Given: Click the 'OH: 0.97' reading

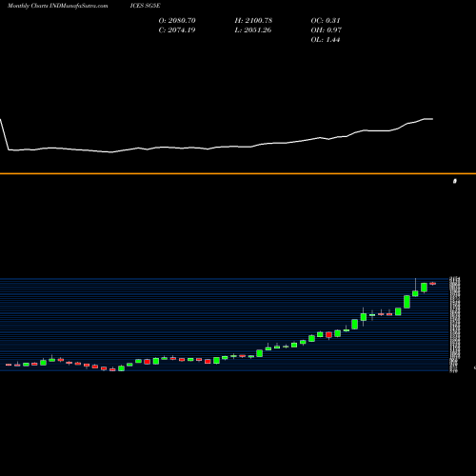Looking at the screenshot, I should [x=327, y=30].
